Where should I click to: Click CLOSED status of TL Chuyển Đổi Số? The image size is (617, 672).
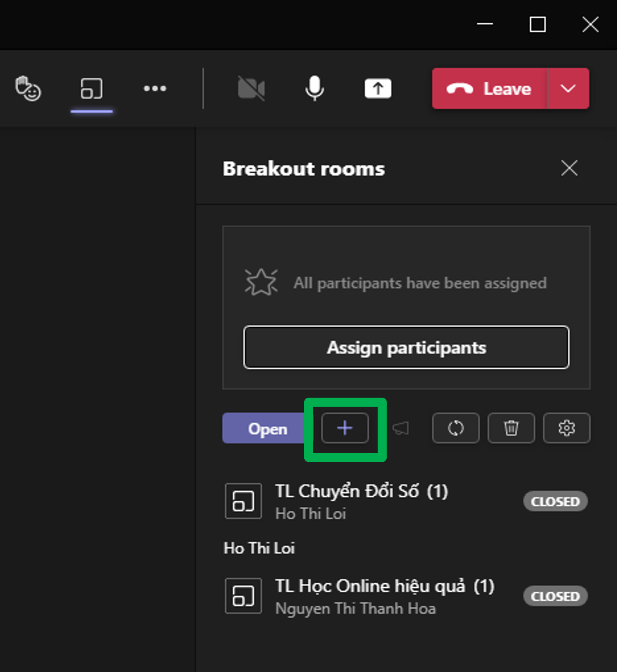555,501
